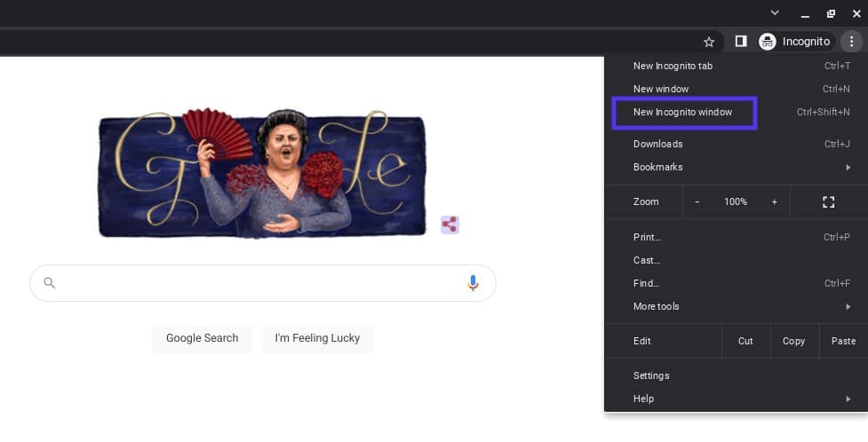Click the I'm Feeling Lucky button
Screen dimensions: 868x442
coord(317,338)
